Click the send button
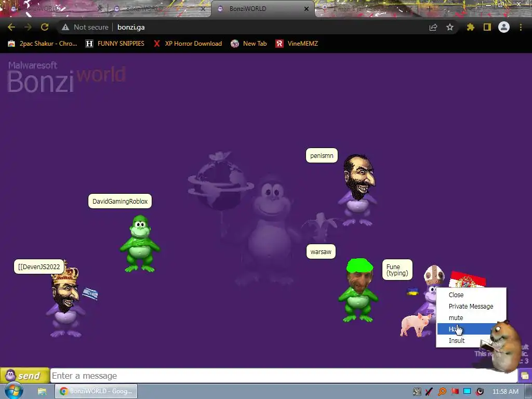532x399 pixels. coord(25,376)
